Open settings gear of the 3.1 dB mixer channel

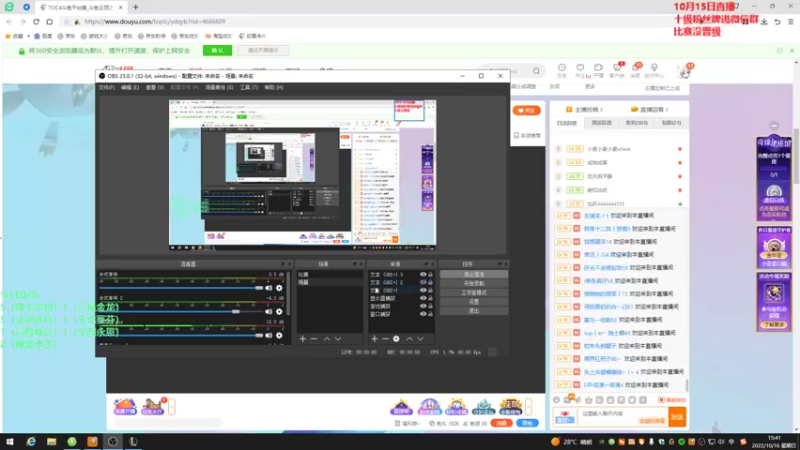pos(279,288)
